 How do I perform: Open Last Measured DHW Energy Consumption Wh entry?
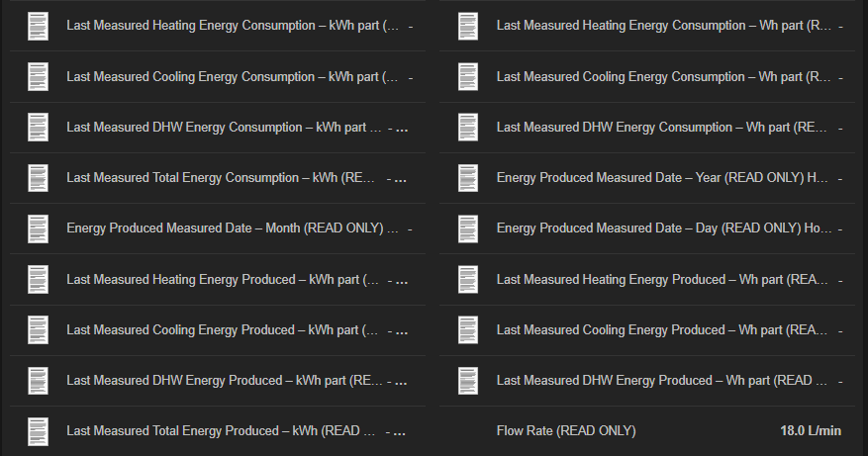[x=661, y=128]
